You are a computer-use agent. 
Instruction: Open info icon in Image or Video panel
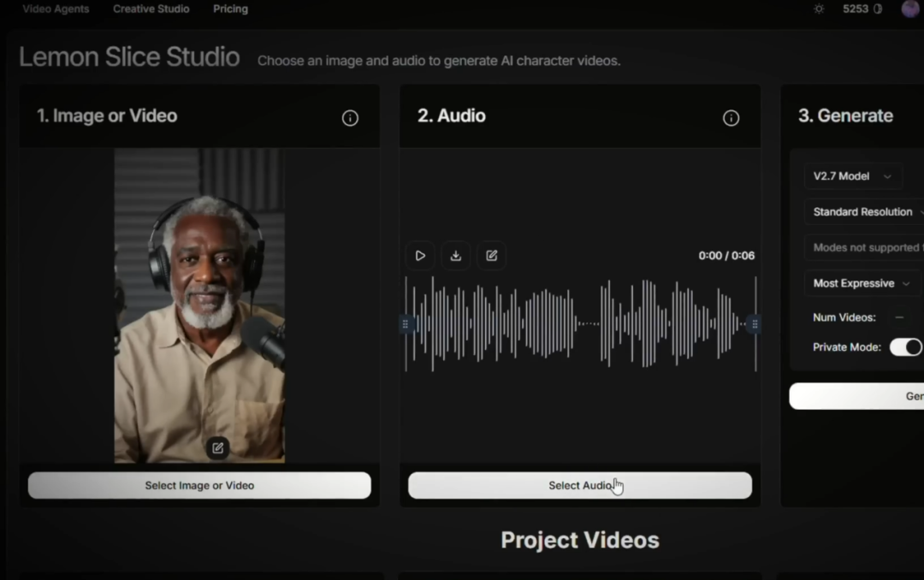point(350,118)
